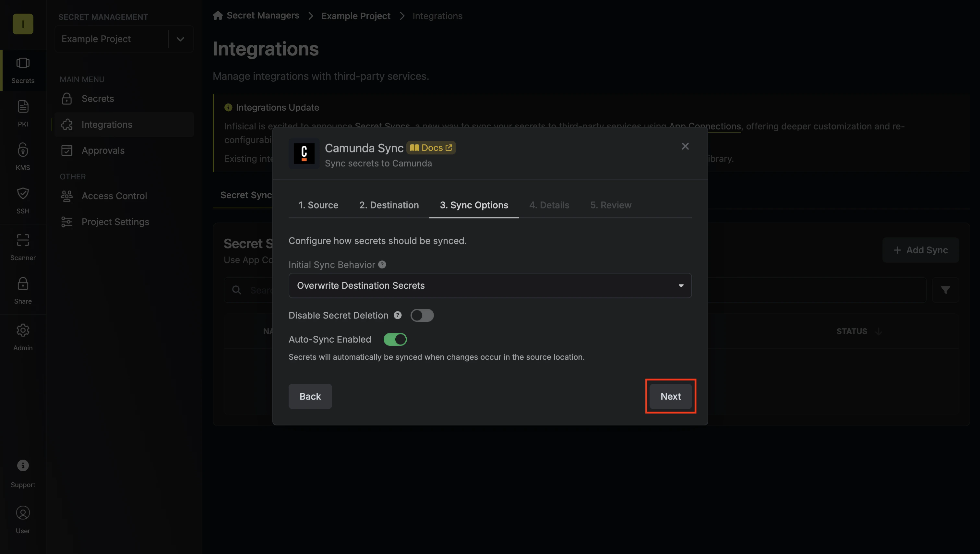Viewport: 980px width, 554px height.
Task: Click help icon beside Initial Sync Behavior
Action: pos(382,264)
